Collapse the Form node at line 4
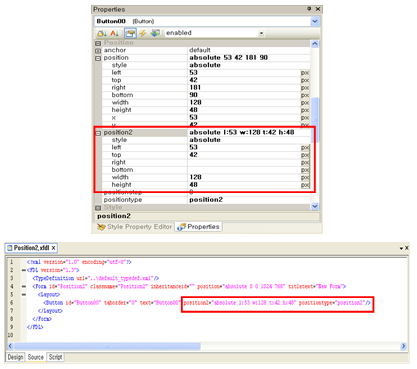This screenshot has height=369, width=417. point(24,286)
